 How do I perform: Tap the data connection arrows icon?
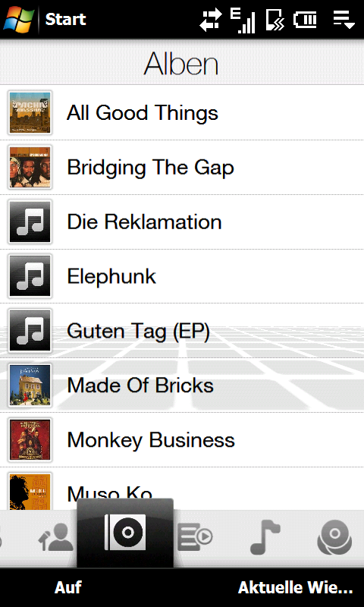point(211,20)
